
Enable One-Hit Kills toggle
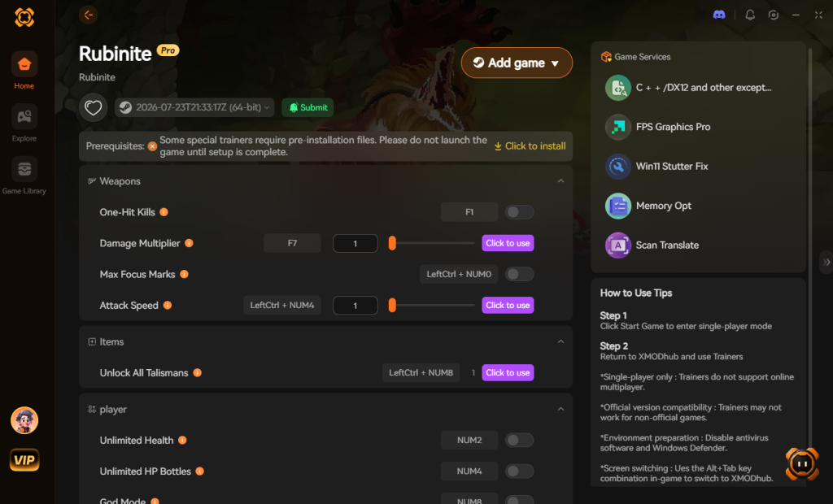[x=519, y=212]
